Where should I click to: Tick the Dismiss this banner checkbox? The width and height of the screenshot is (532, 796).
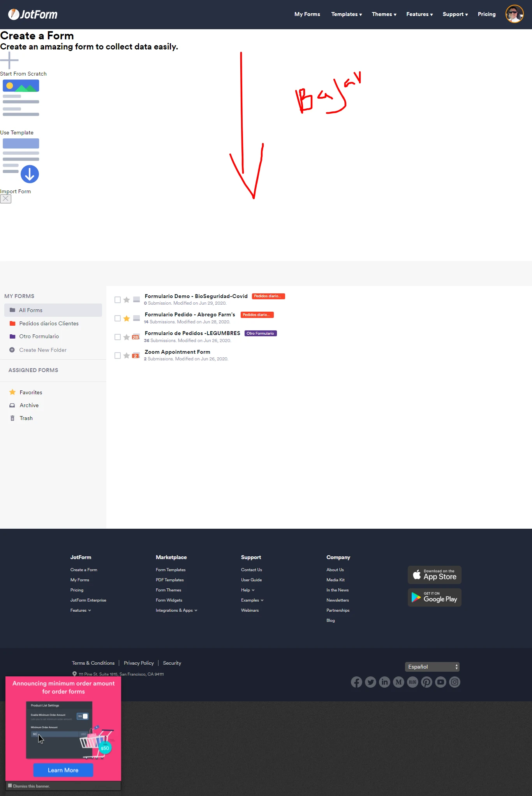pyautogui.click(x=10, y=785)
